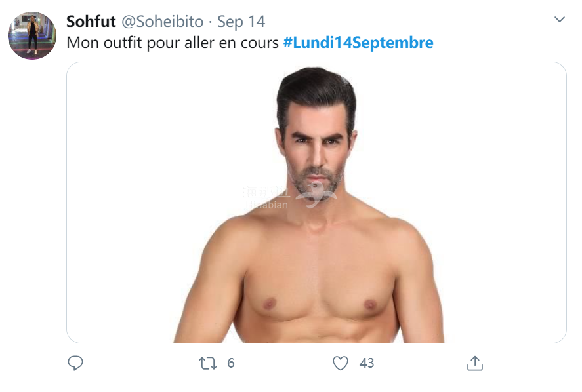
Task: Click the text "Mon outfit pour aller en cours"
Action: (x=173, y=43)
